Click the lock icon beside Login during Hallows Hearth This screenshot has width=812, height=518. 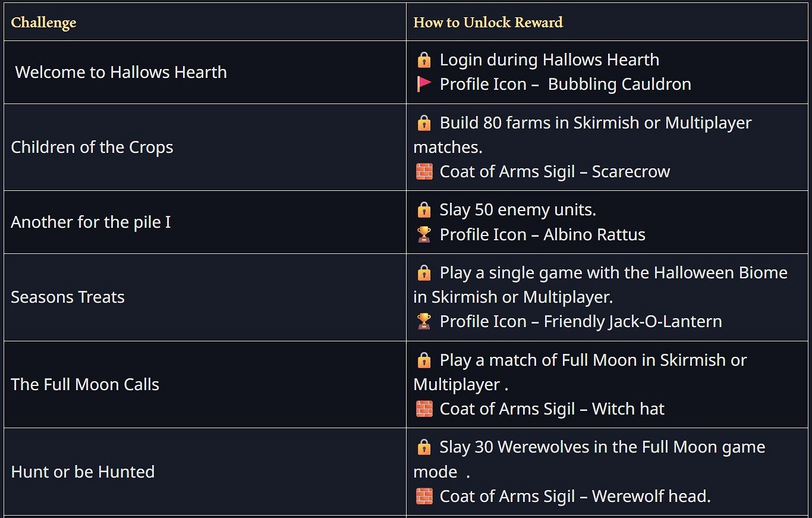click(424, 59)
